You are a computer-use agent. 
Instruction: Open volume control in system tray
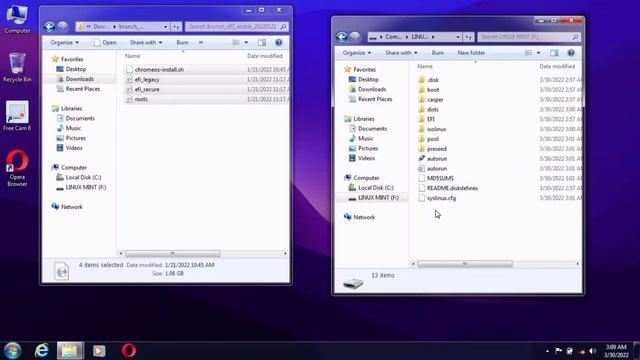592,351
